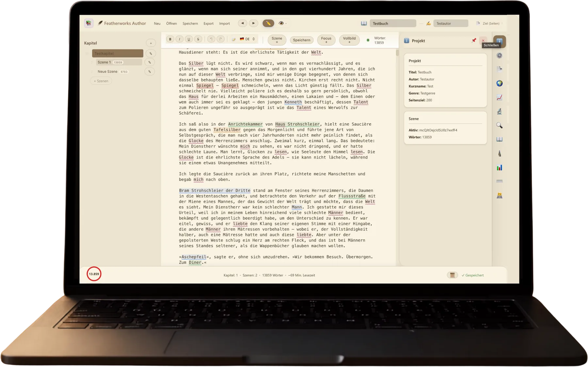This screenshot has width=588, height=367.
Task: Toggle underline formatting
Action: tap(189, 39)
